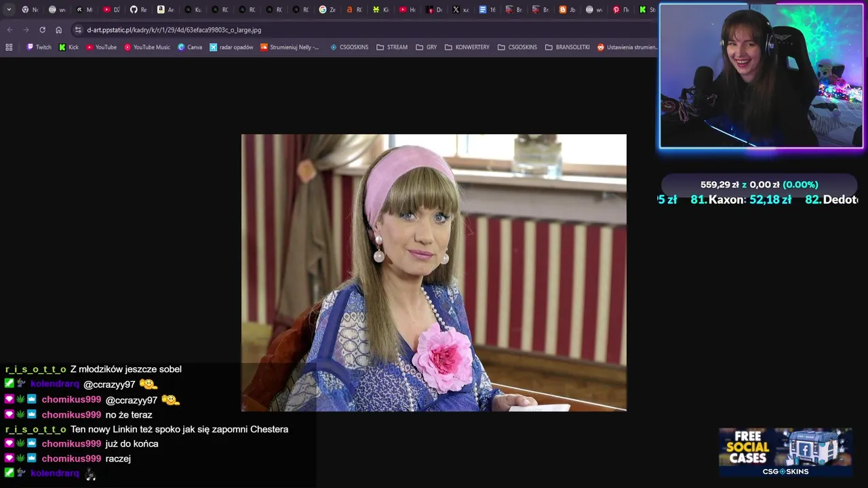Open the tab search dropdown arrow
868x488 pixels.
point(9,9)
